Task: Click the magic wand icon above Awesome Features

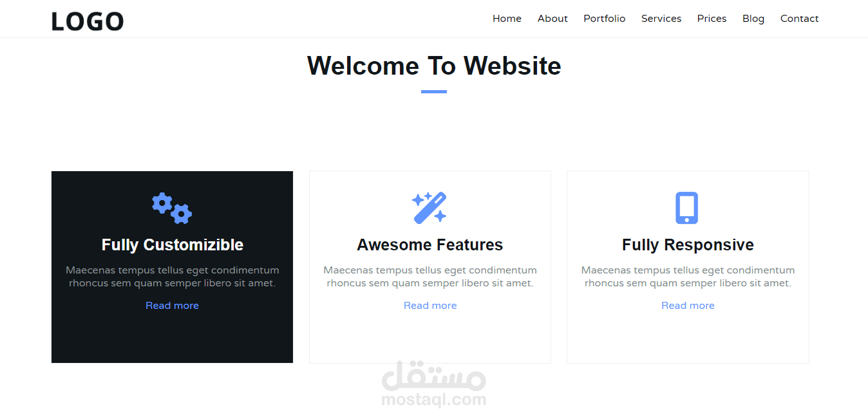Action: [429, 208]
